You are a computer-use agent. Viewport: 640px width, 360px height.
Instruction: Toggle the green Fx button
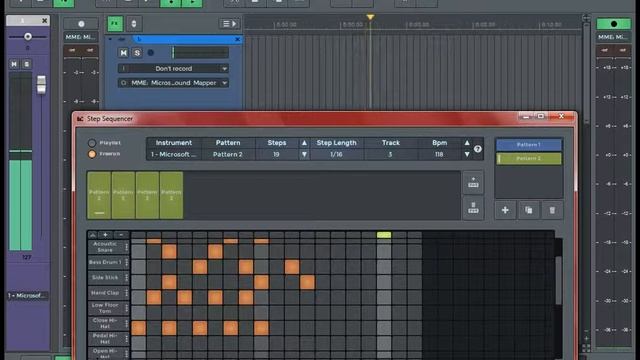[115, 24]
